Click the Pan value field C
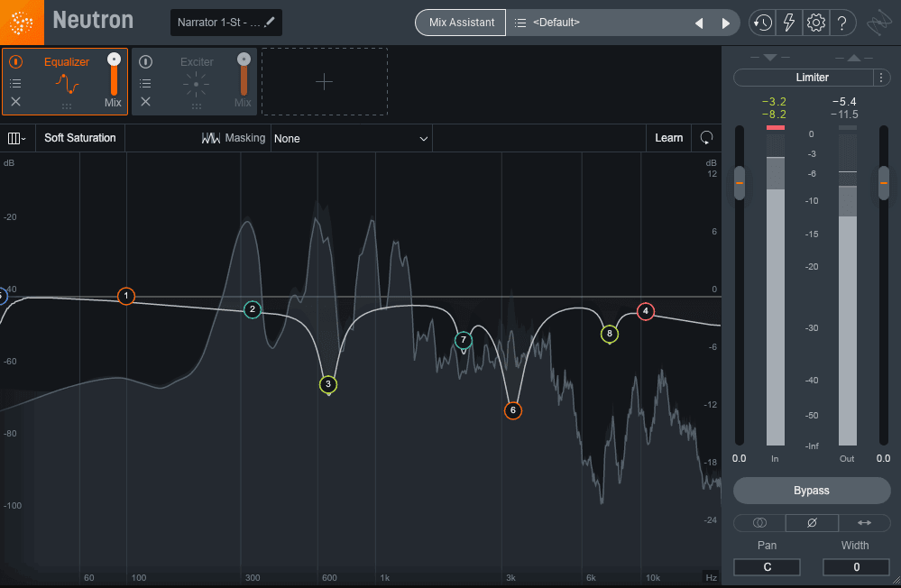 768,566
